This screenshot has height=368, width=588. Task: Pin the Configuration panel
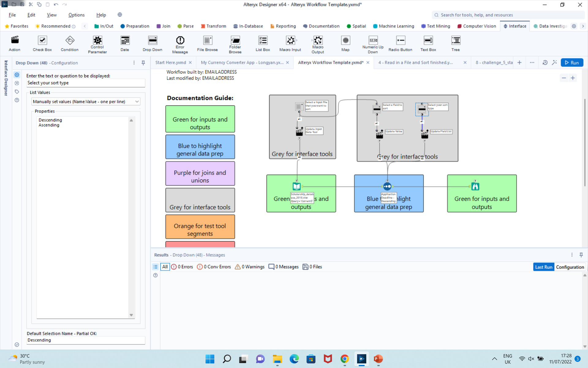pos(143,63)
